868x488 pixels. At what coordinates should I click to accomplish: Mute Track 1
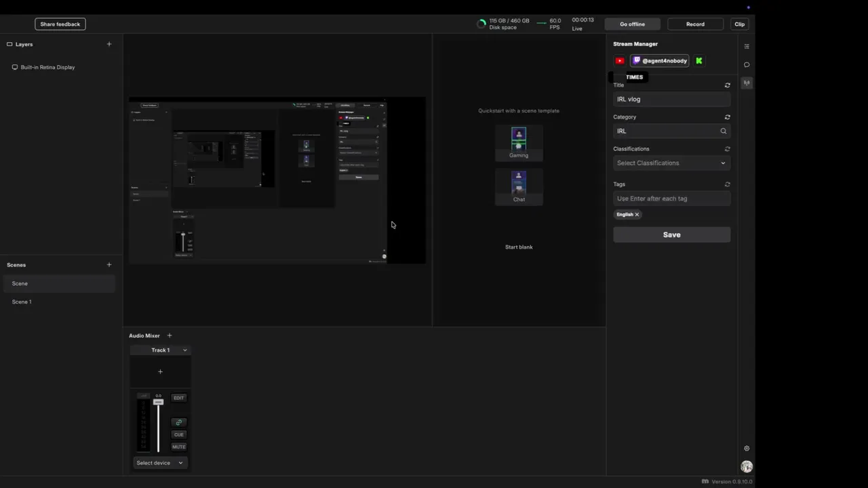(179, 447)
